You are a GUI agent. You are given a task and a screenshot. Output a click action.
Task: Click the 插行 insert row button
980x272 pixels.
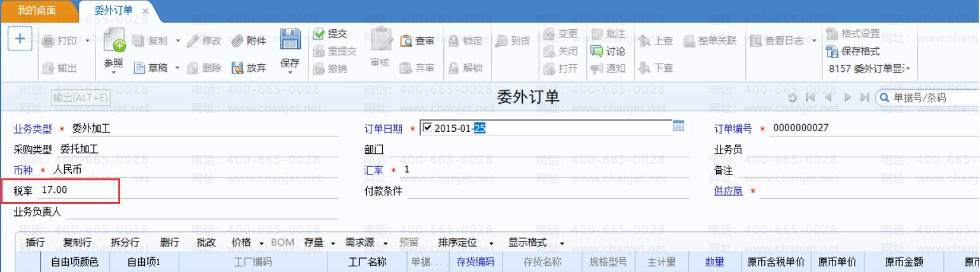pos(35,243)
